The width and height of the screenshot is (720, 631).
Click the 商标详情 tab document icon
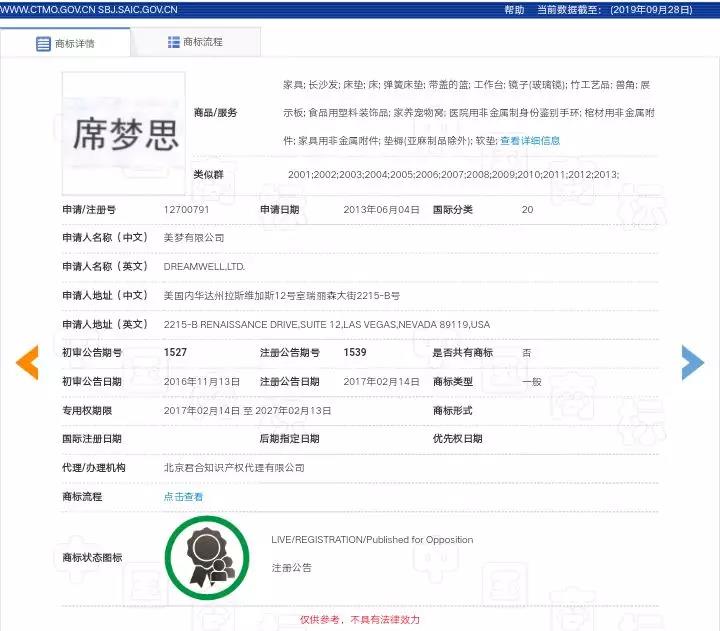click(43, 44)
